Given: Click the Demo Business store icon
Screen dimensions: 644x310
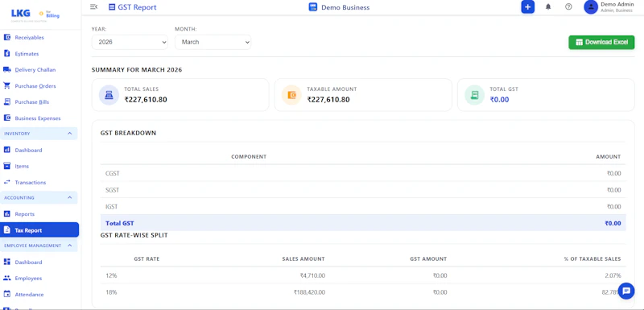Looking at the screenshot, I should [313, 7].
